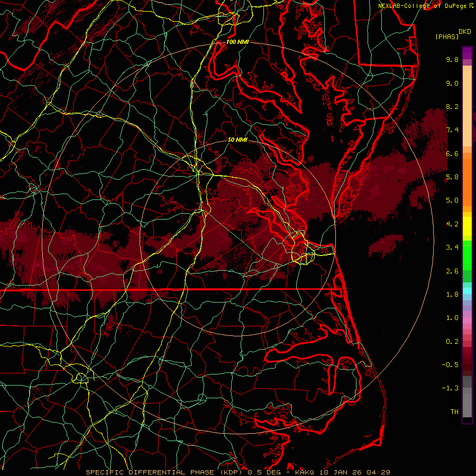Click the 10 JAN 26 04:29 timestamp
Image resolution: width=476 pixels, height=476 pixels.
pos(354,472)
